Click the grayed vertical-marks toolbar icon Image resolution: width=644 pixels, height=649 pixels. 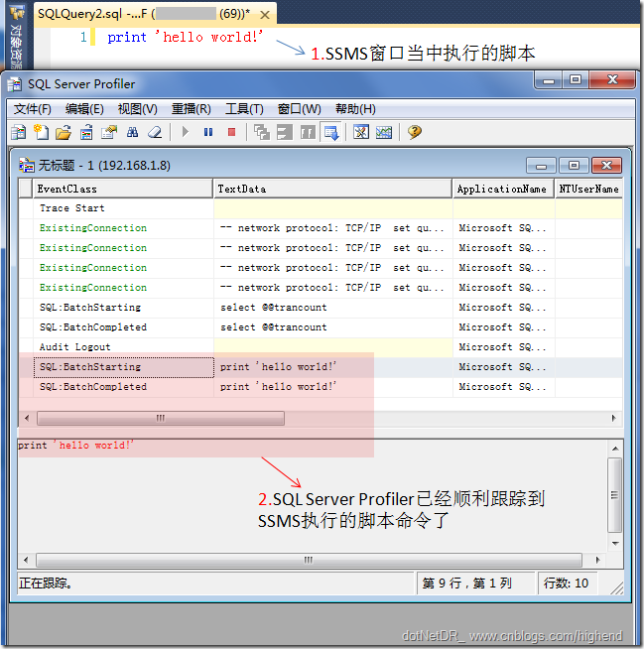pos(308,132)
